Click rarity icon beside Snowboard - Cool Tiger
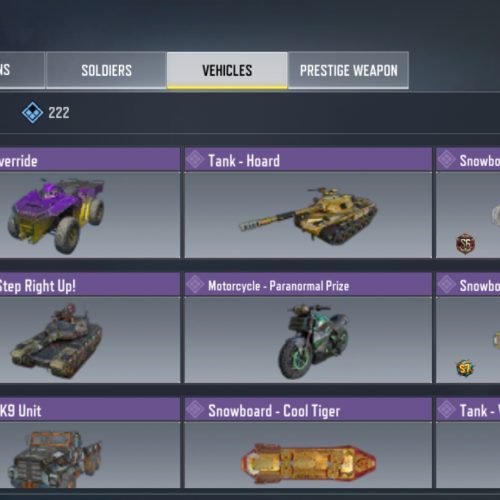500x500 pixels. [x=195, y=410]
